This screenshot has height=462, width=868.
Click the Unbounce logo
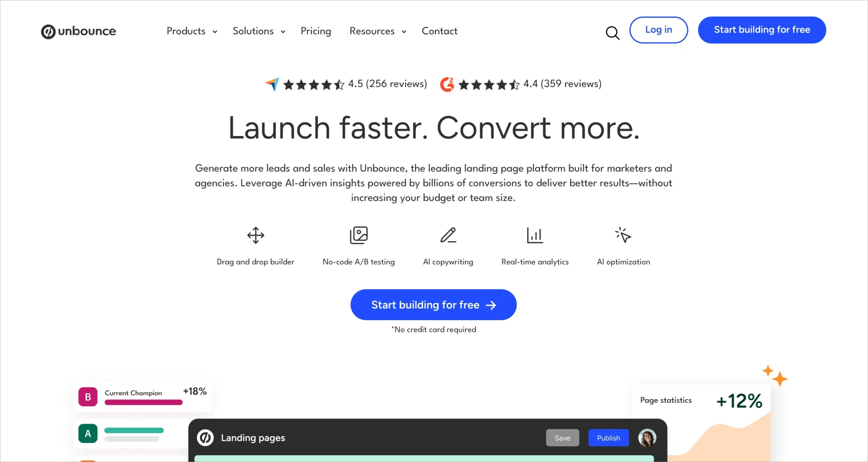point(78,32)
